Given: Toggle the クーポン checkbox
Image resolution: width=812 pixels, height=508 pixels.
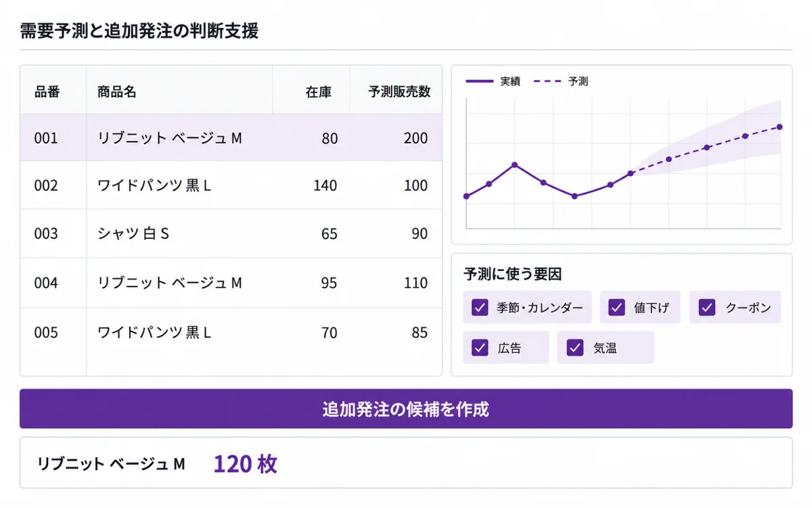Looking at the screenshot, I should pyautogui.click(x=707, y=308).
